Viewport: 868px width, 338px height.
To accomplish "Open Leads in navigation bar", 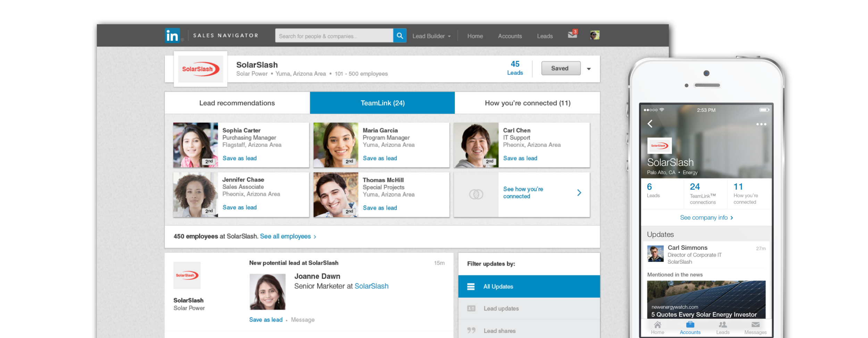I will pyautogui.click(x=545, y=36).
